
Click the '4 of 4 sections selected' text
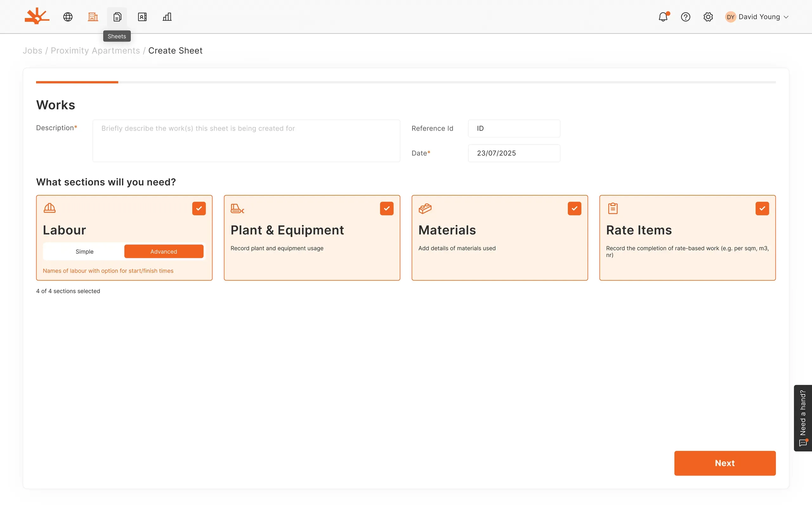point(68,291)
